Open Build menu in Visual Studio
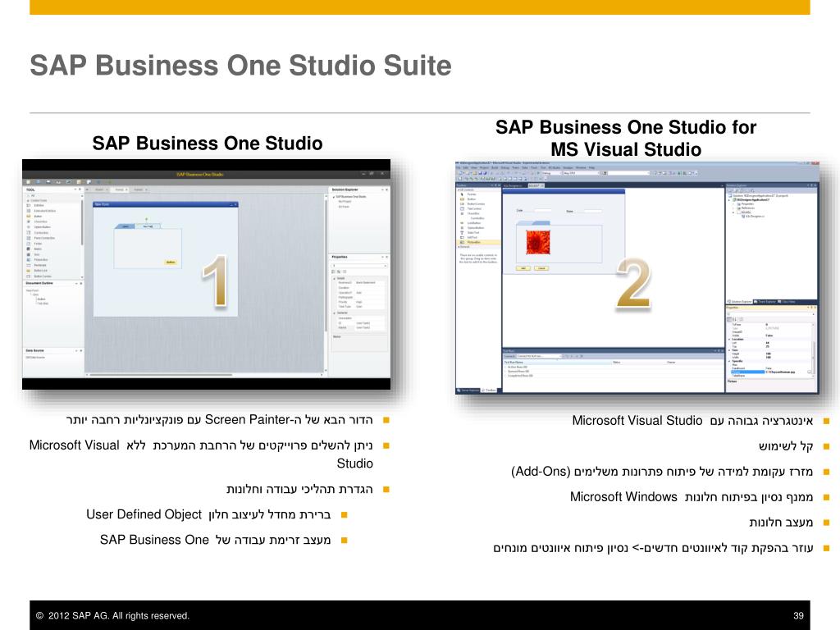This screenshot has height=630, width=840. point(495,167)
